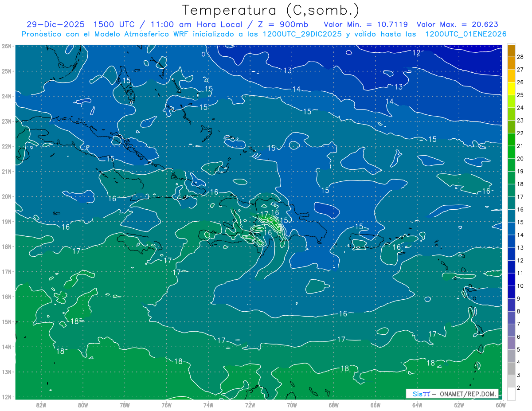Click the legend value '5'
The width and height of the screenshot is (532, 411).
tap(519, 350)
